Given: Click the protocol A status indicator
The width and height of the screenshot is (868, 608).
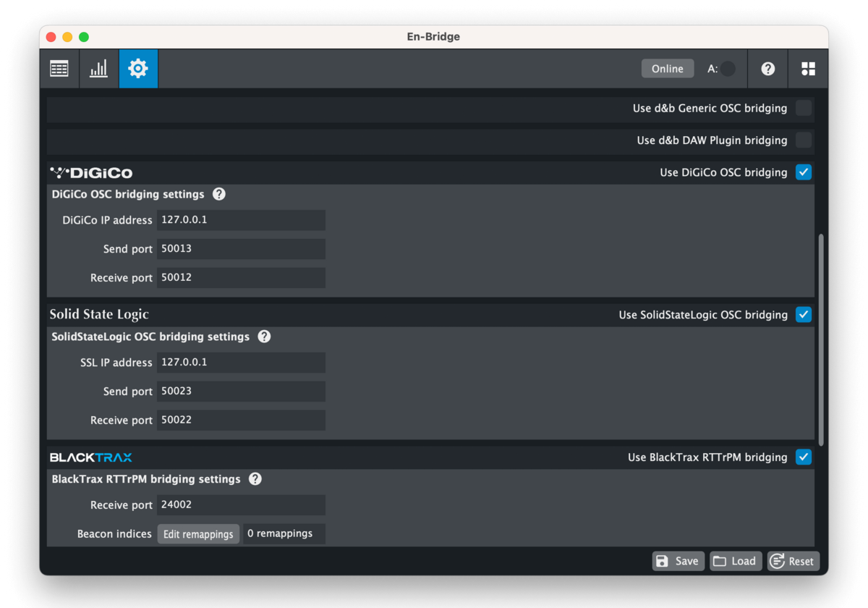Looking at the screenshot, I should (728, 69).
